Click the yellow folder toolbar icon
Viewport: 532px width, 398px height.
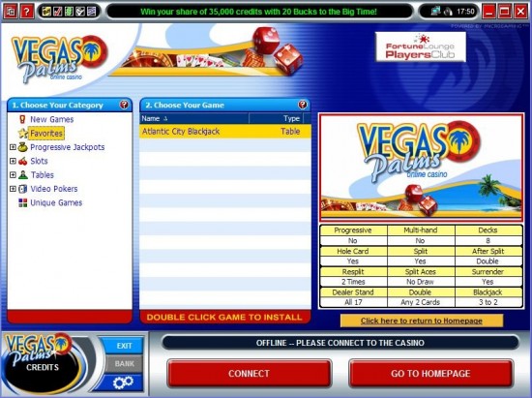pyautogui.click(x=46, y=12)
